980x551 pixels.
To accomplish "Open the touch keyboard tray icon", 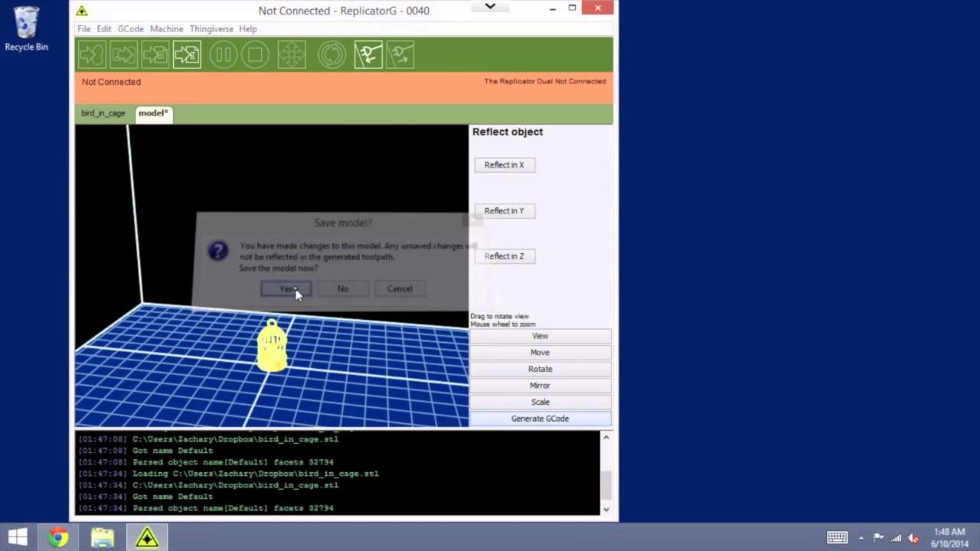I will click(x=837, y=537).
